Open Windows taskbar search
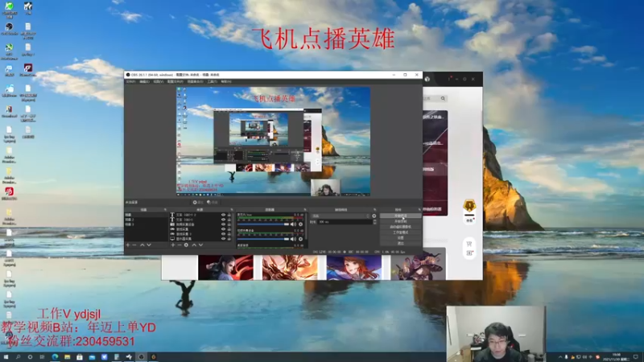The image size is (644, 362). [18, 357]
